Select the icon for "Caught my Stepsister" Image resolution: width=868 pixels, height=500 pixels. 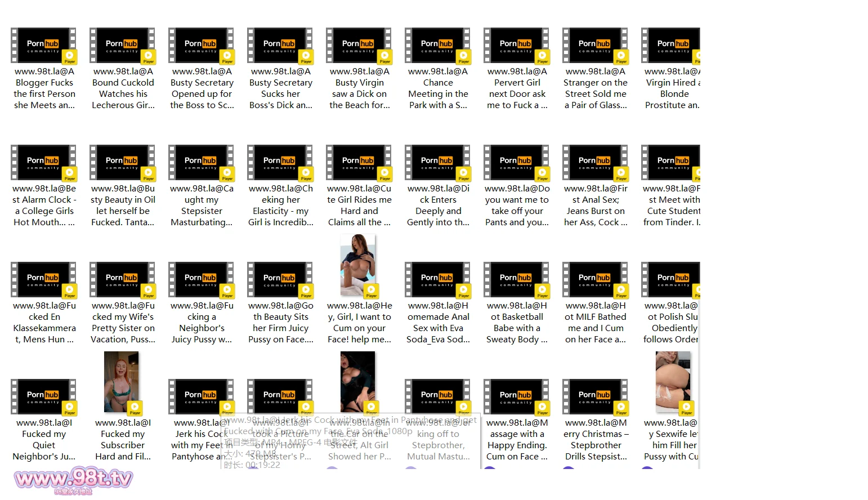[202, 162]
